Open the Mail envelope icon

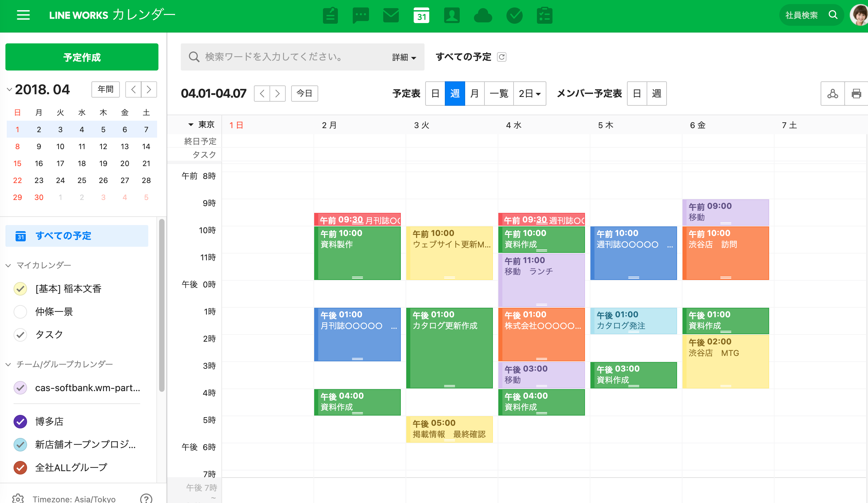[x=391, y=16]
